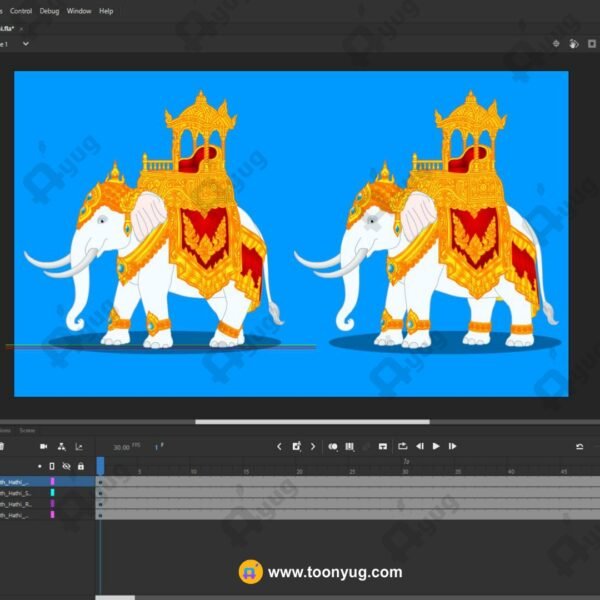The width and height of the screenshot is (600, 600).
Task: Open the Help menu
Action: pyautogui.click(x=106, y=11)
